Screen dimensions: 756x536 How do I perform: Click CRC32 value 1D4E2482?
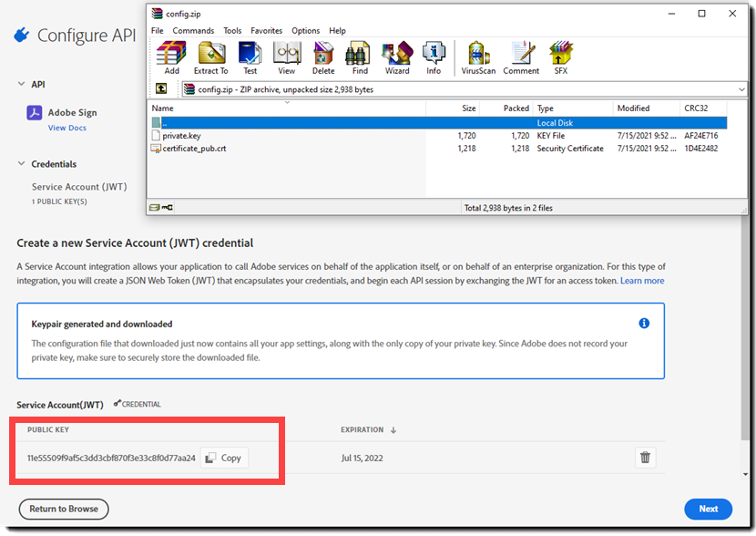click(x=701, y=148)
